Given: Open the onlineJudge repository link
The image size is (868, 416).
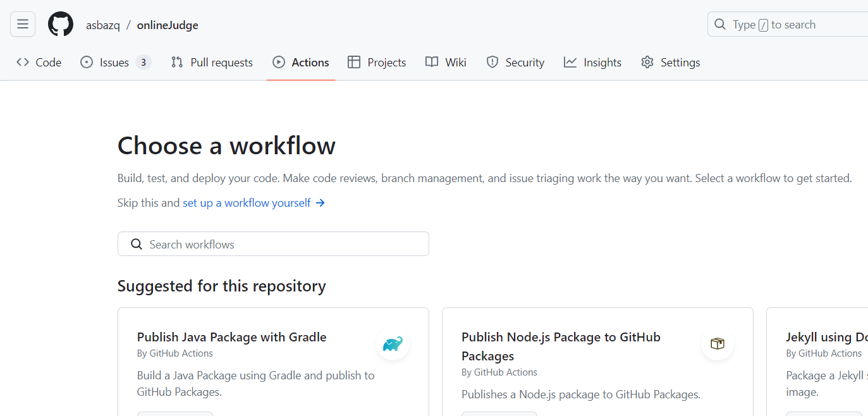Looking at the screenshot, I should pos(167,25).
